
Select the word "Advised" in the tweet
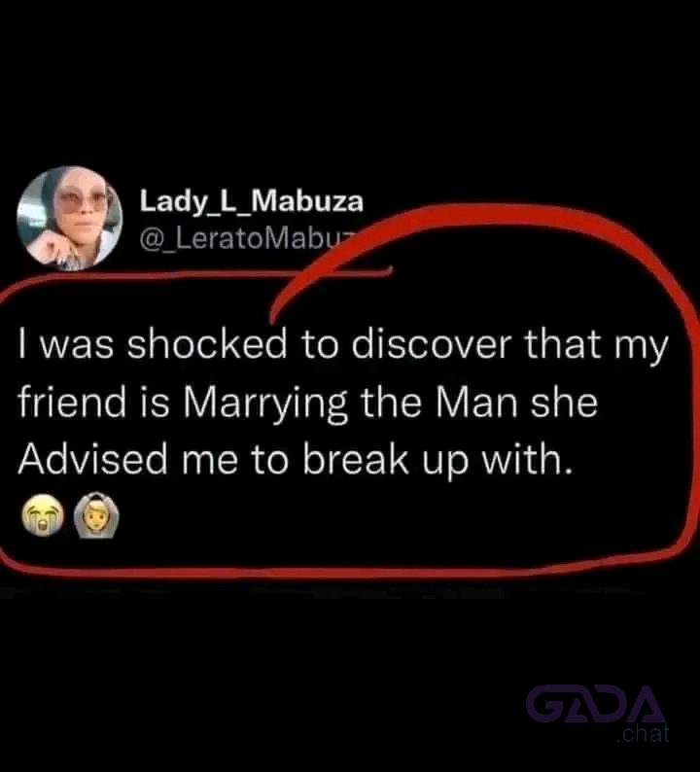[93, 458]
